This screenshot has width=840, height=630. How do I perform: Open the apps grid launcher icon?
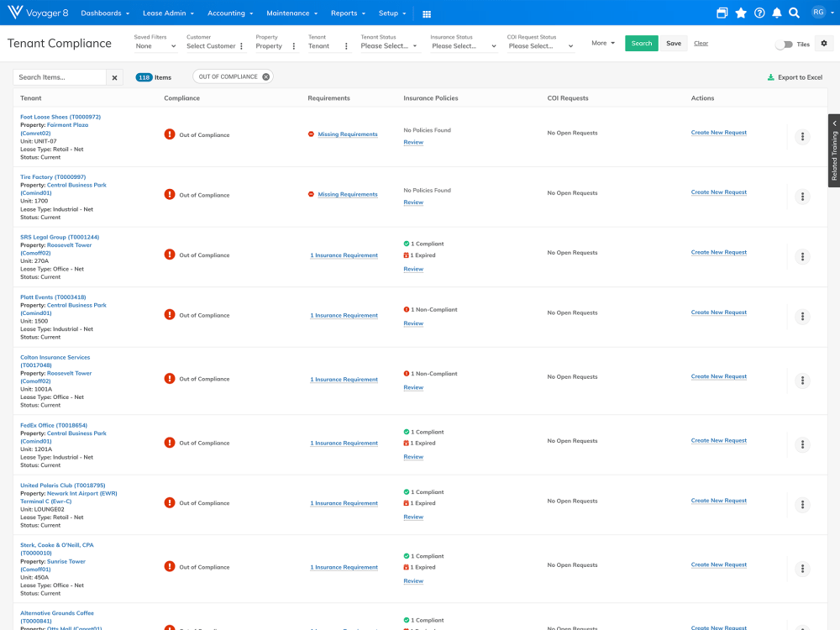[x=427, y=13]
